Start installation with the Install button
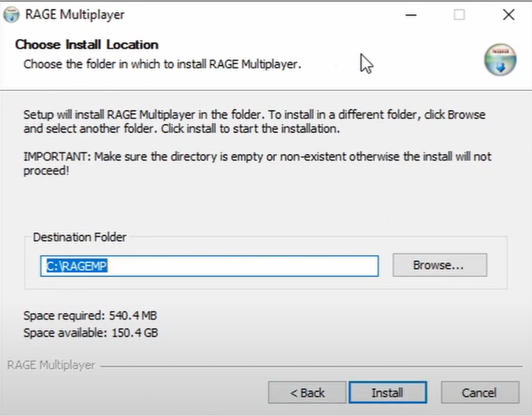This screenshot has height=416, width=532. coord(387,393)
